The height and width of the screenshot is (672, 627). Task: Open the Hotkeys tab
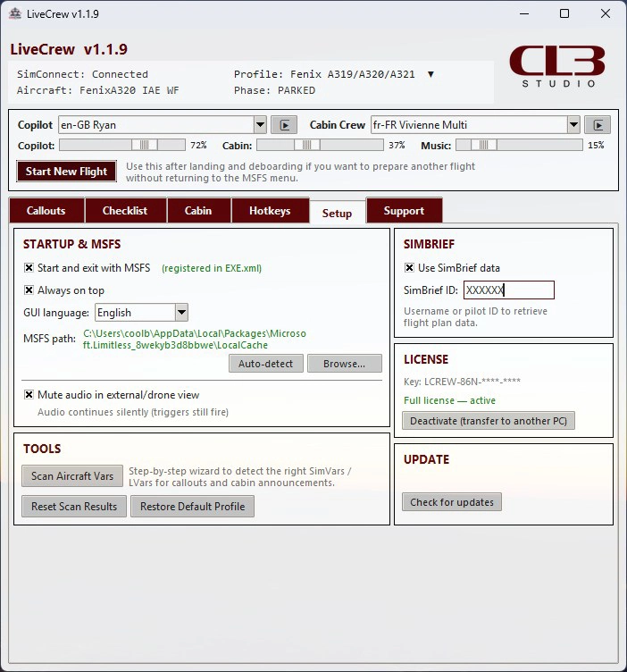[x=270, y=210]
